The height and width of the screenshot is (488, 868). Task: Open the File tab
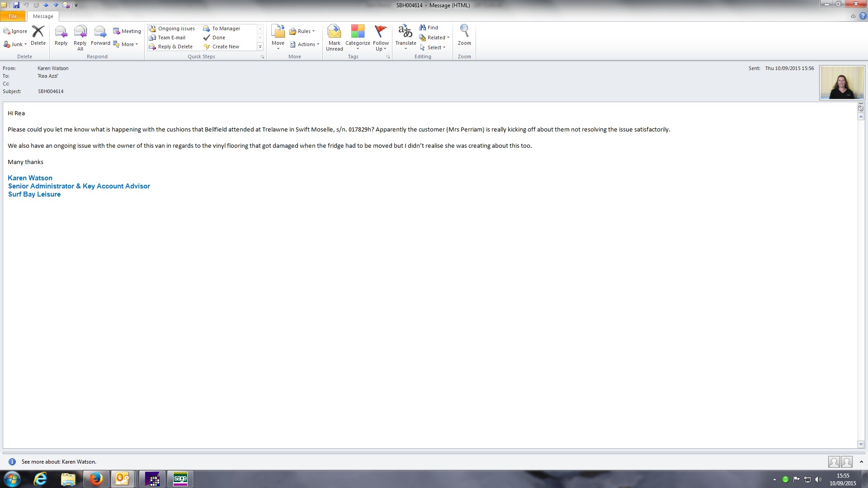(x=13, y=16)
